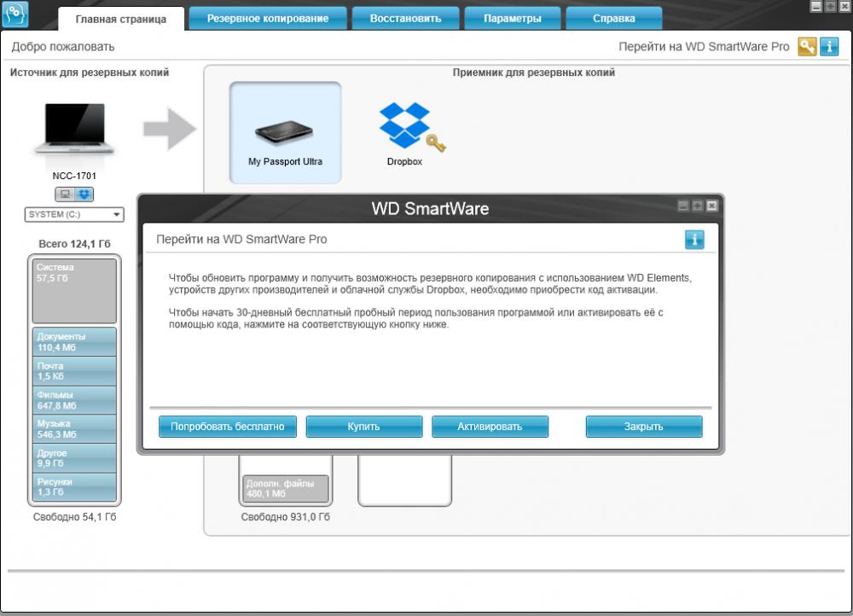Click the info icon in the dialog
853x616 pixels.
pyautogui.click(x=694, y=240)
